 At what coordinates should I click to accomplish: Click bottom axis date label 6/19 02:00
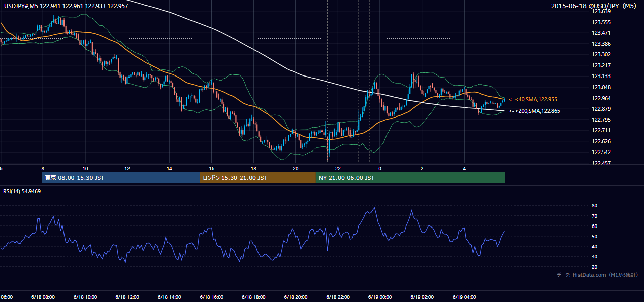[422, 297]
